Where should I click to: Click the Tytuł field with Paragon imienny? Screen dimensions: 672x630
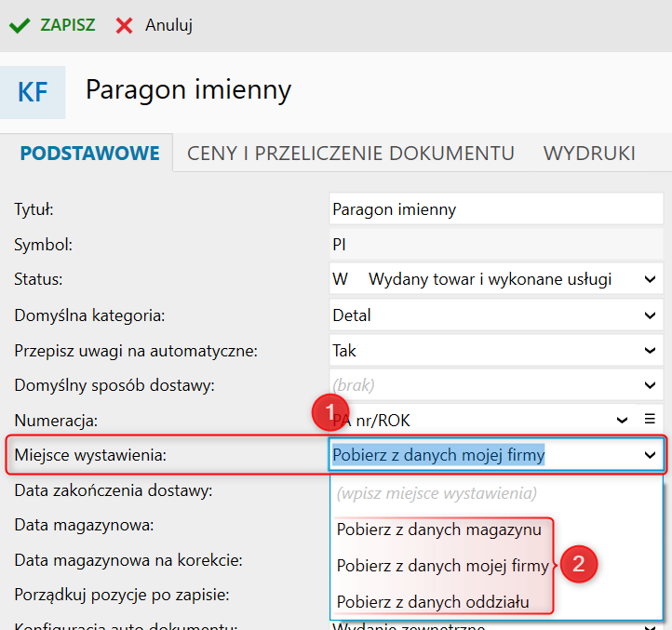coord(493,209)
